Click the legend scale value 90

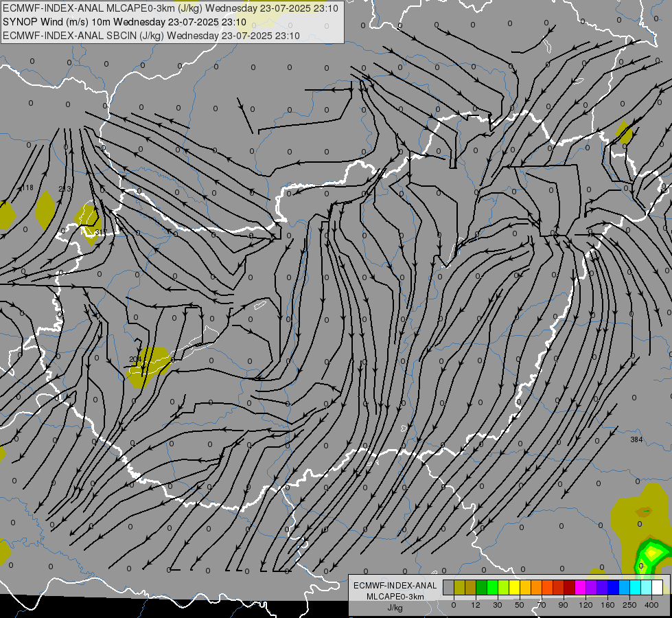(x=563, y=605)
